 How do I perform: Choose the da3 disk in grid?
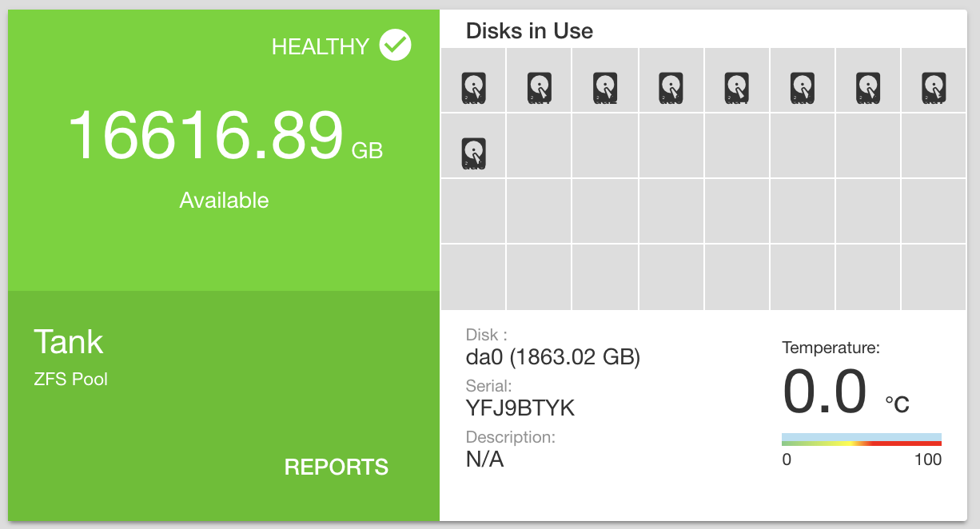click(x=671, y=88)
